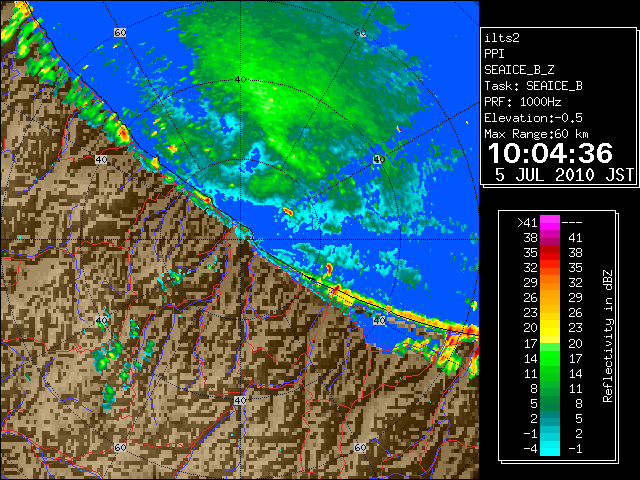Click the 'PRF: 1000Hz' text

522,102
